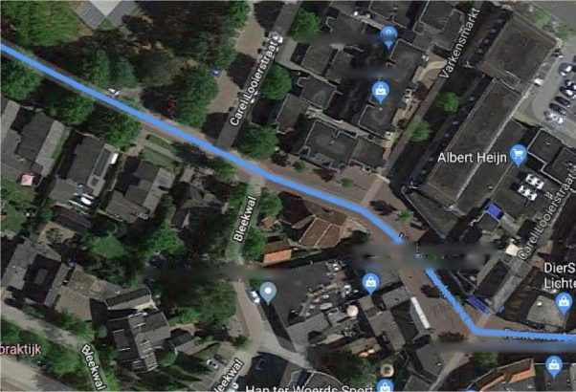Select the Bleekwal street label south of the route

click(x=246, y=219)
